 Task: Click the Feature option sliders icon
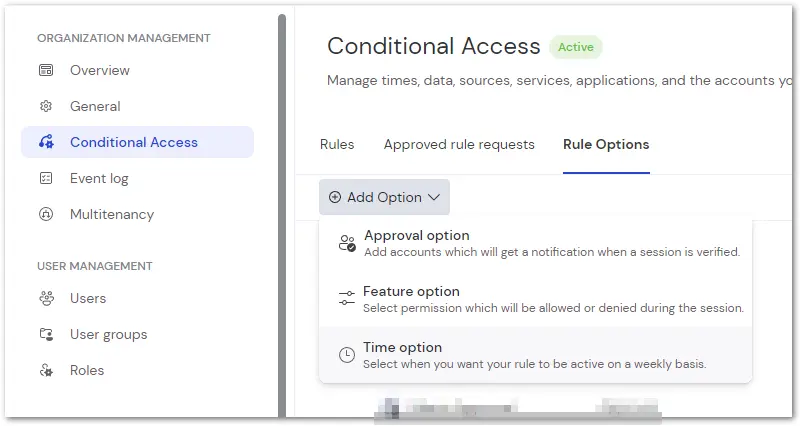point(347,298)
